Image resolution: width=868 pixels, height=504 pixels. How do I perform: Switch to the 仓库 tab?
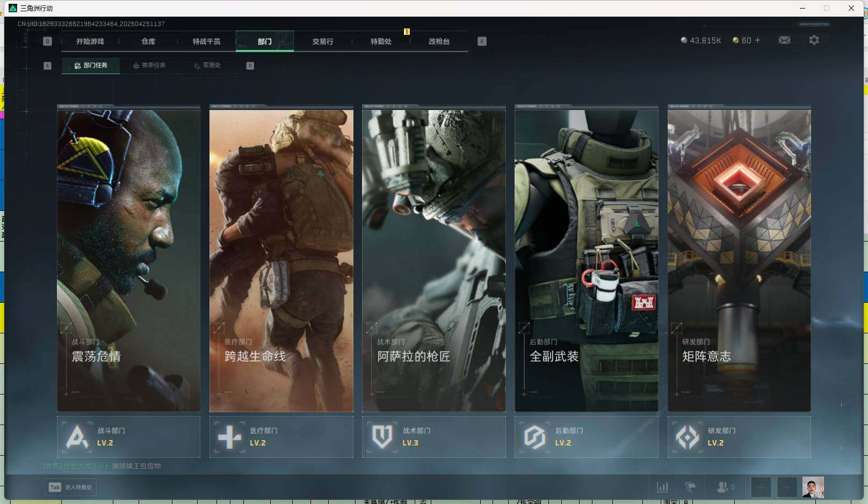click(x=148, y=41)
